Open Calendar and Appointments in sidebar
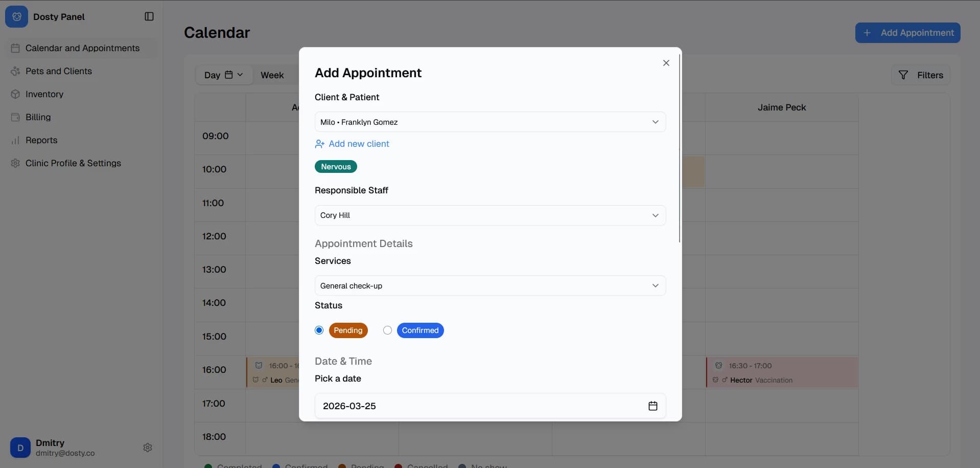The width and height of the screenshot is (980, 468). 82,48
